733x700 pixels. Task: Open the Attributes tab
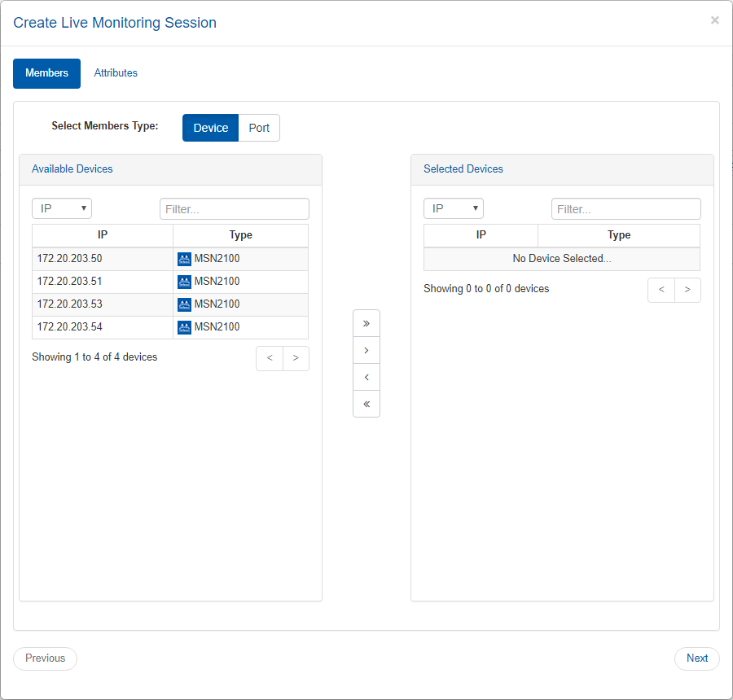(116, 73)
